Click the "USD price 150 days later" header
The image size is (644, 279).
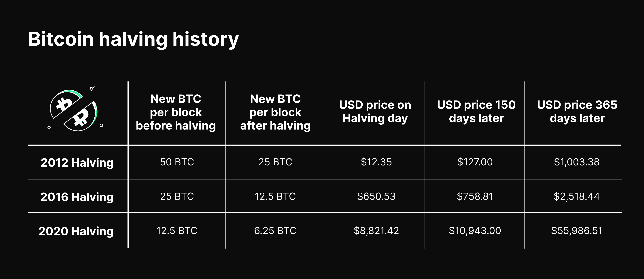pos(476,111)
